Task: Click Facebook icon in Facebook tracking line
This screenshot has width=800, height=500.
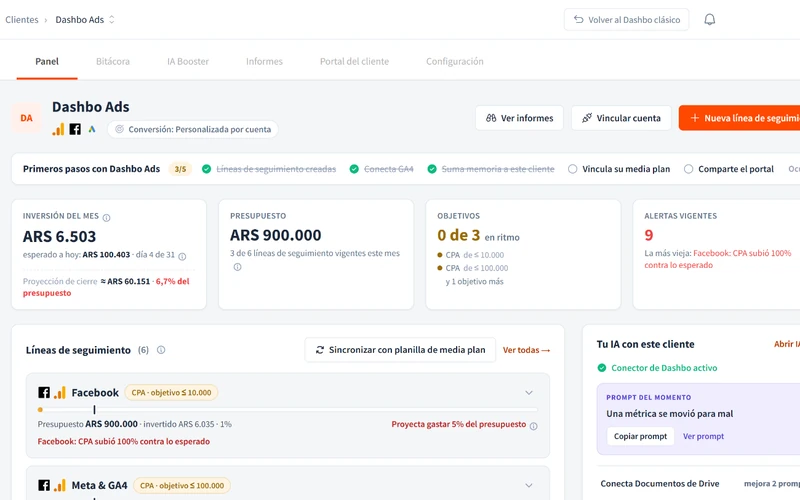Action: tap(44, 392)
